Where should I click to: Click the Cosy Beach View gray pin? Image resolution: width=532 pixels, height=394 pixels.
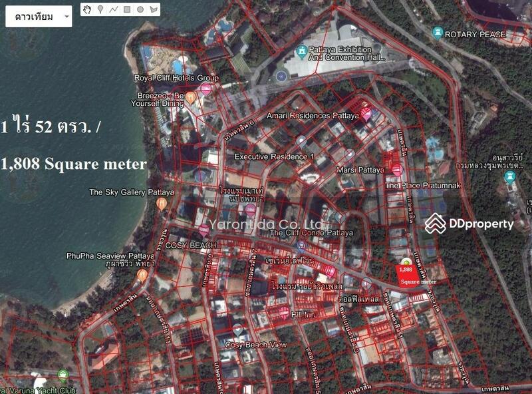[x=237, y=330]
